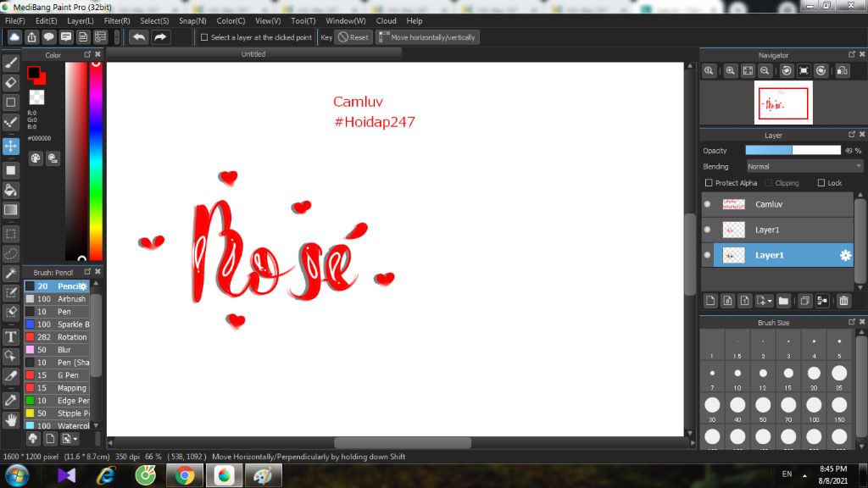Click the palette icon in Color panel

tap(36, 158)
